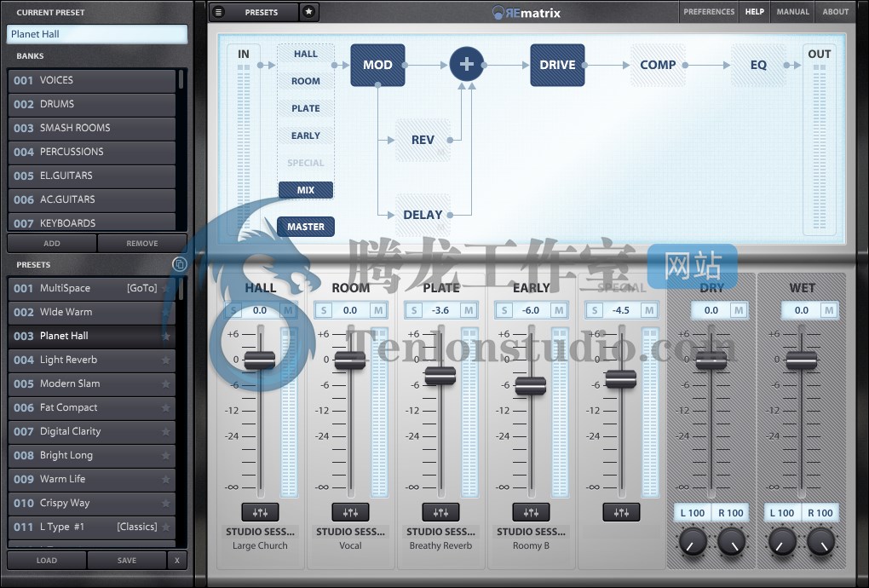This screenshot has height=588, width=869.
Task: Open PLATE impulse selector showing Breathy Reverb
Action: pos(440,538)
